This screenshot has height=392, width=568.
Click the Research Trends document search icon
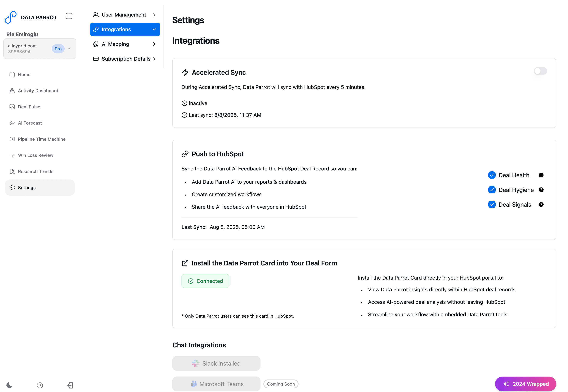[12, 171]
